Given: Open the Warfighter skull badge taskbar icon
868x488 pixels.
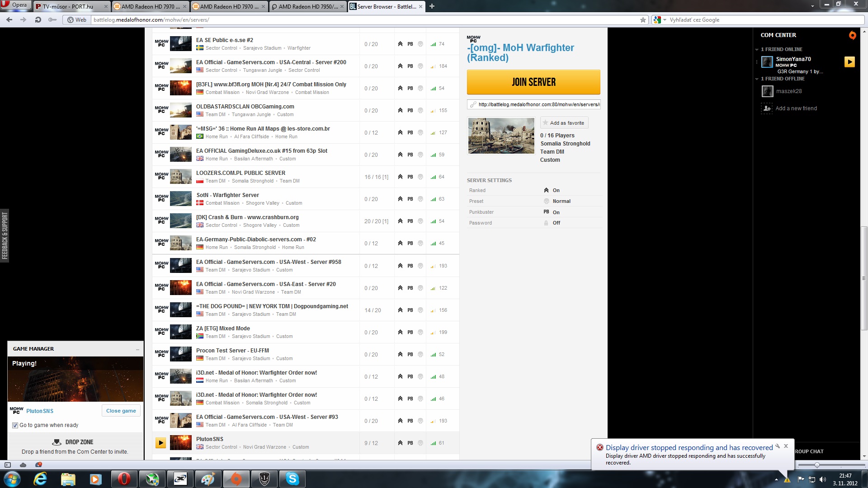Looking at the screenshot, I should coord(264,479).
